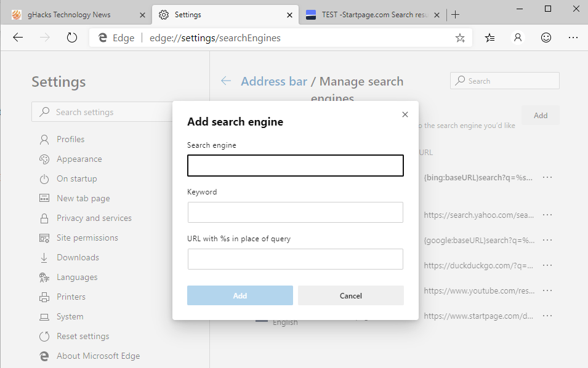Open the profile account icon

(517, 38)
